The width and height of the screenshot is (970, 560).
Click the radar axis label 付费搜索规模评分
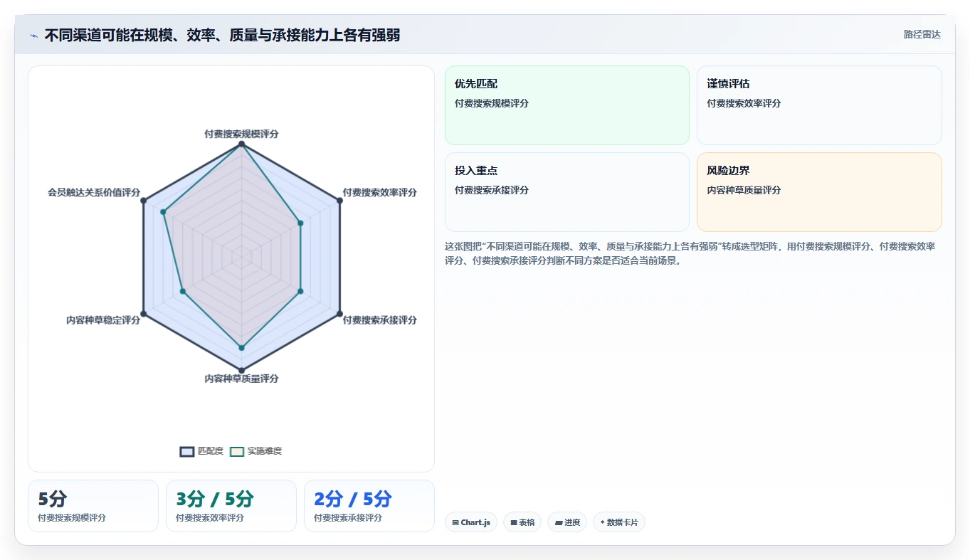pos(241,134)
